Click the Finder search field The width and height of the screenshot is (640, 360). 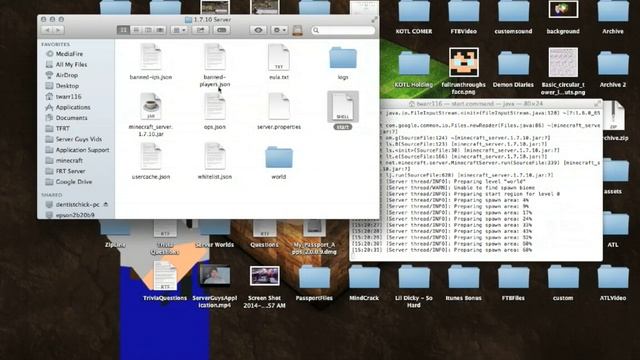[343, 30]
